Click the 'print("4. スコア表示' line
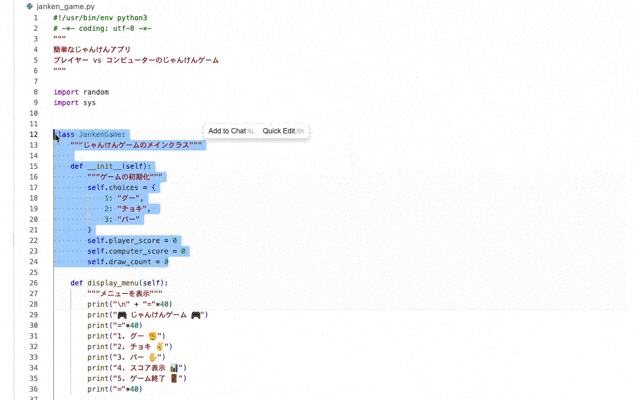640x400 pixels. pyautogui.click(x=137, y=368)
